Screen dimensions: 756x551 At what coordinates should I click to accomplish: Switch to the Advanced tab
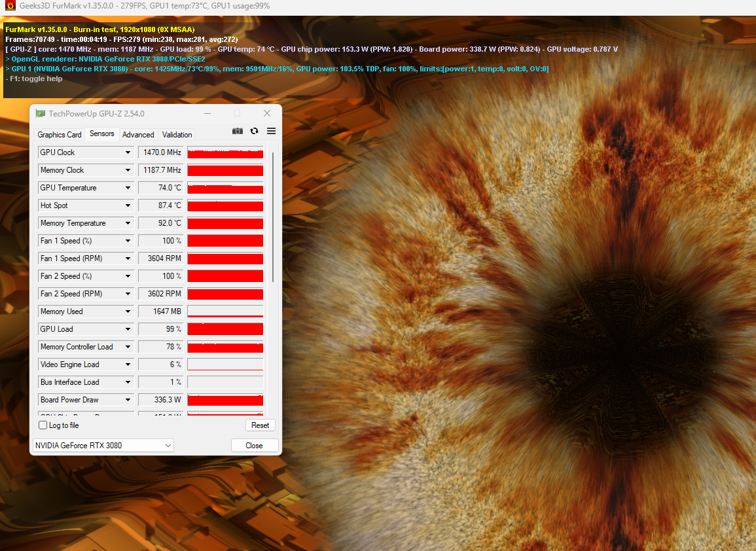pos(138,135)
